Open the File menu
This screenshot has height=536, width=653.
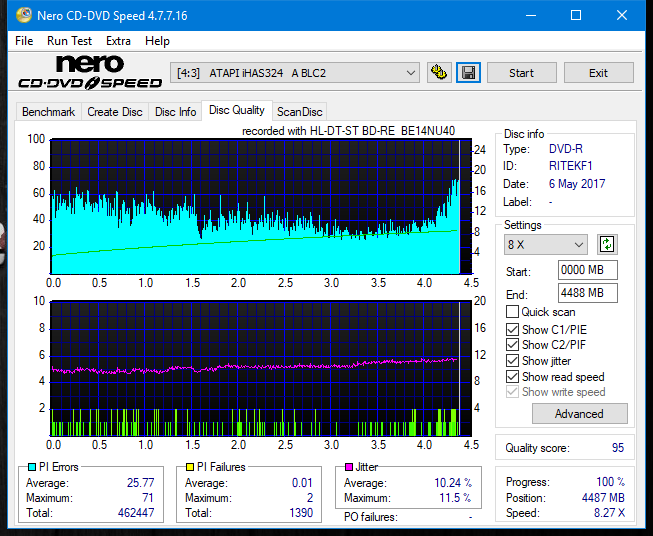coord(24,41)
